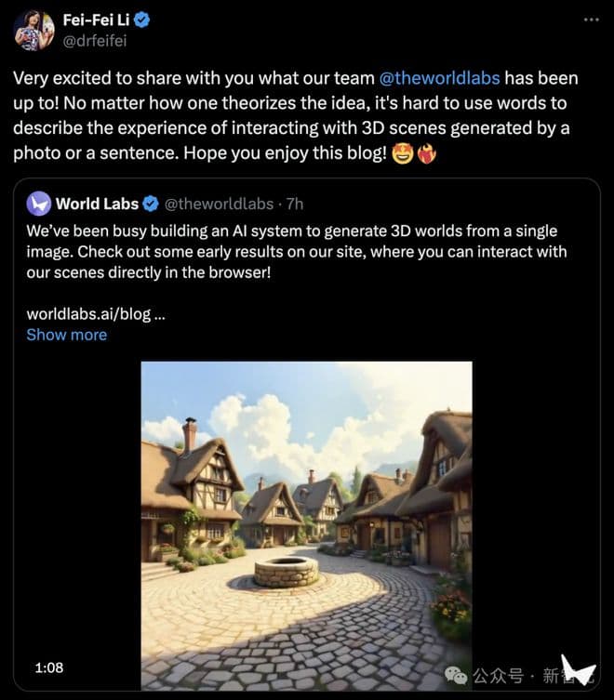
Task: Click the gray @theworldlabs handle in quoted tweet
Action: (221, 204)
